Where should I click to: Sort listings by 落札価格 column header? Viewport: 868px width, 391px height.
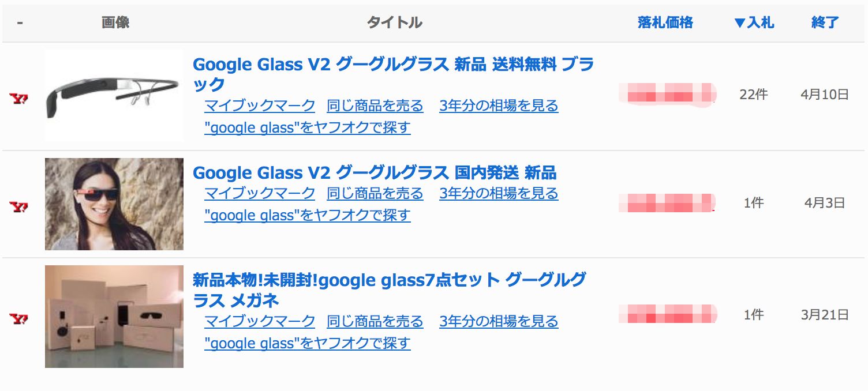tap(665, 23)
